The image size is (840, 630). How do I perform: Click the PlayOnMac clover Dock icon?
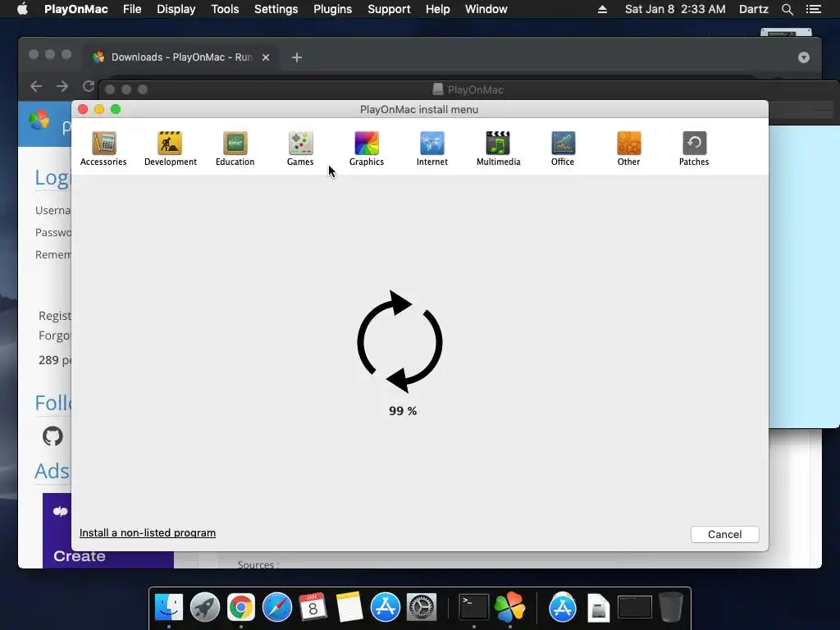(509, 608)
